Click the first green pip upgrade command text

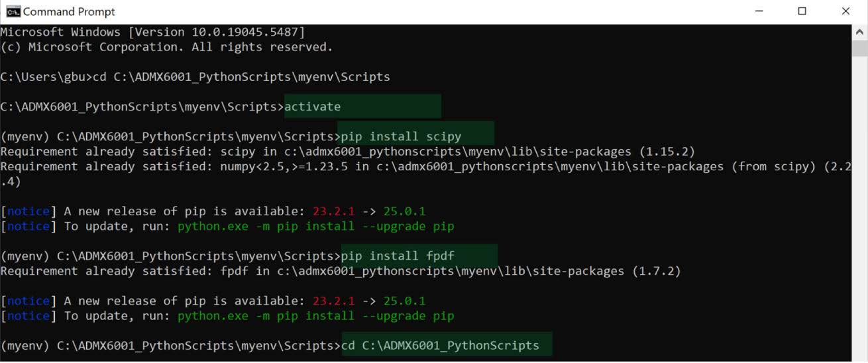click(x=315, y=227)
